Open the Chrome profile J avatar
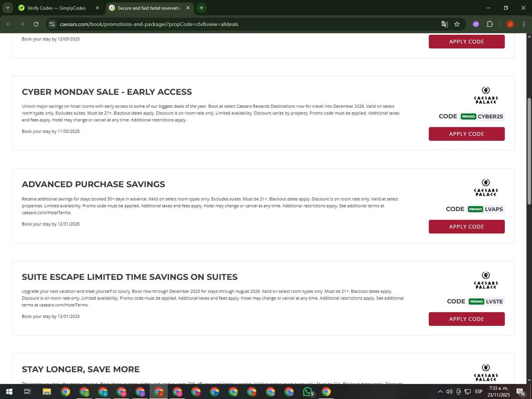532x399 pixels. tap(510, 24)
